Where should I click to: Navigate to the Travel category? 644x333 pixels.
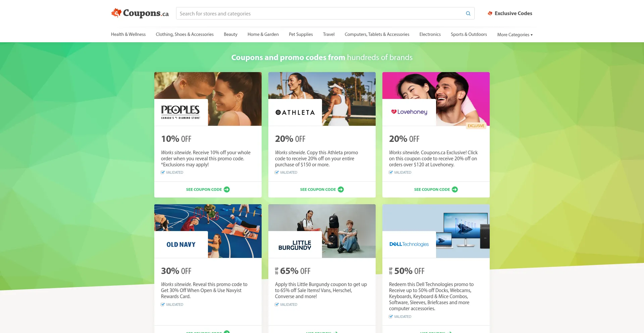coord(328,34)
